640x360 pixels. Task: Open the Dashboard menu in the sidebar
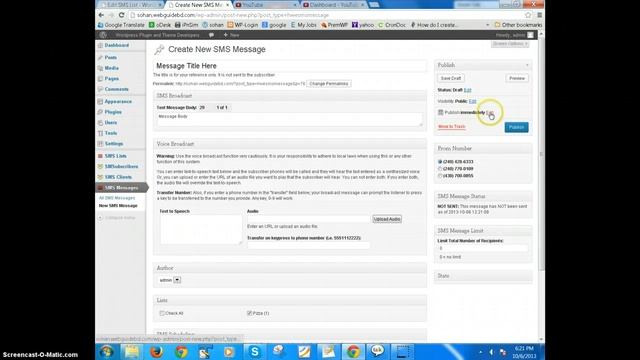(x=116, y=45)
